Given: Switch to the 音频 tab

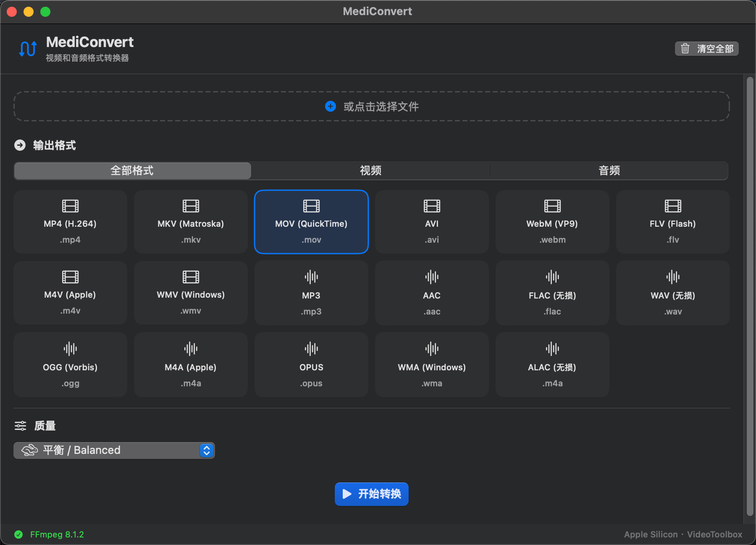Looking at the screenshot, I should [609, 170].
